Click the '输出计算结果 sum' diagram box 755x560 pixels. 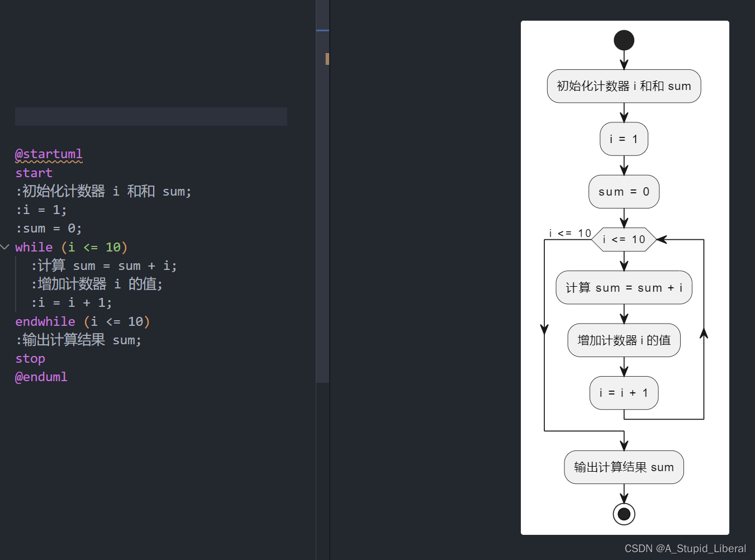[x=624, y=467]
